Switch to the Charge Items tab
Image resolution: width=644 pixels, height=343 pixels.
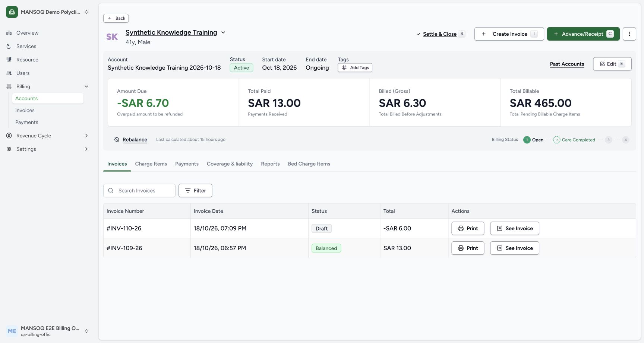(x=151, y=164)
